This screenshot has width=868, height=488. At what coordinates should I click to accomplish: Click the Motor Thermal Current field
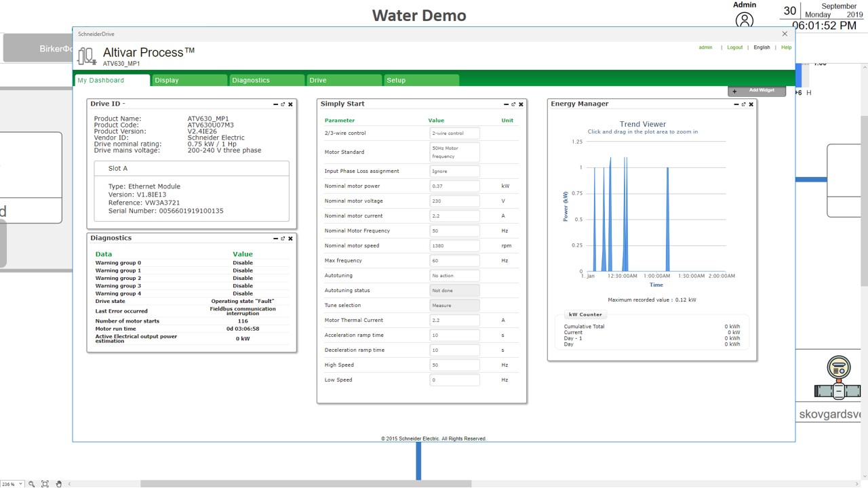pyautogui.click(x=454, y=321)
